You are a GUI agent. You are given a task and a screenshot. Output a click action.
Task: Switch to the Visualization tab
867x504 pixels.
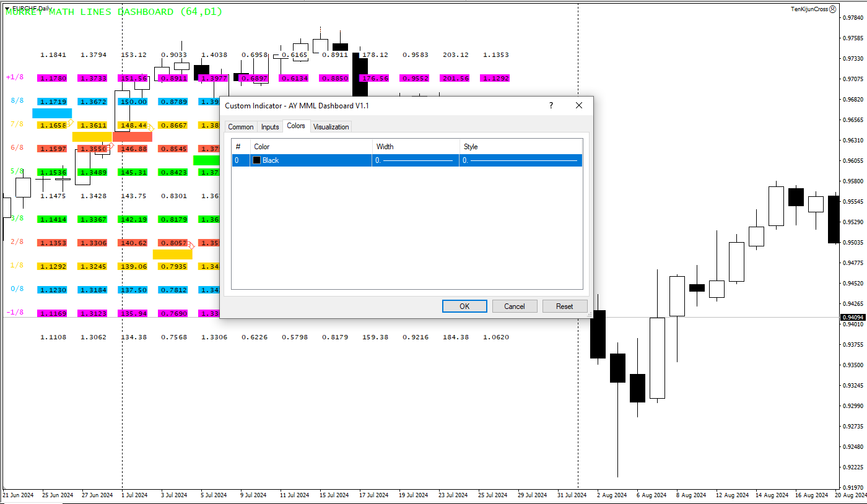point(331,127)
